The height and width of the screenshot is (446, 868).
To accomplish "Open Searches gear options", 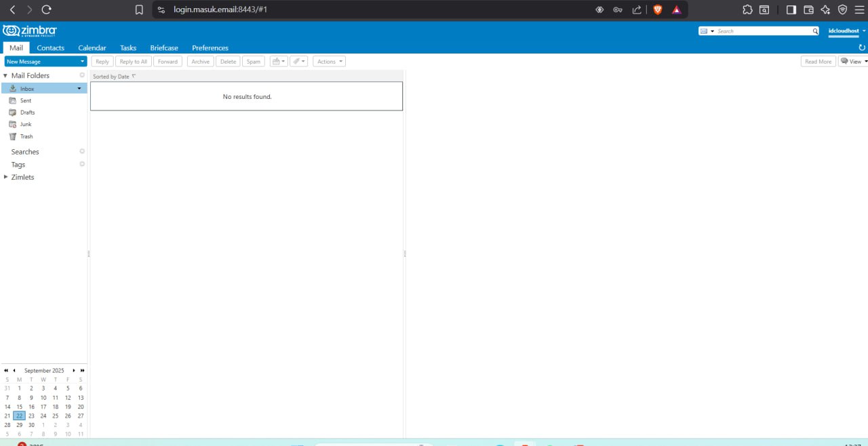I will point(82,151).
